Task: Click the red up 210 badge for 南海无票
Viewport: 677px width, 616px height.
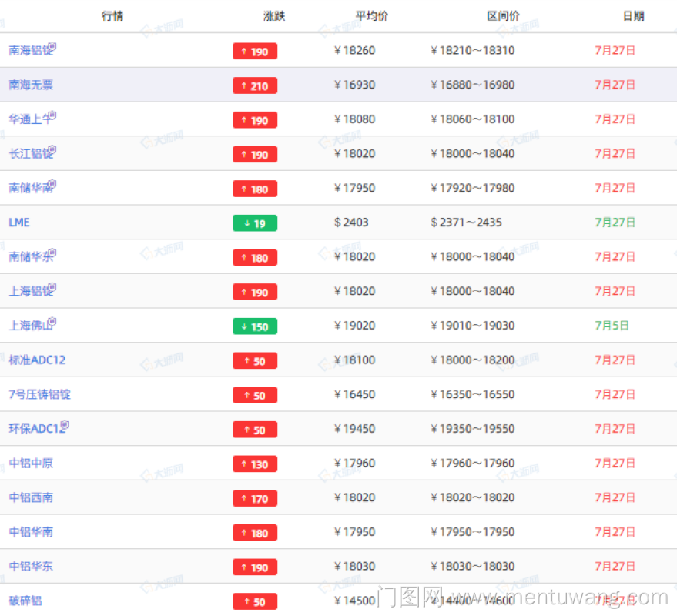Action: tap(254, 85)
